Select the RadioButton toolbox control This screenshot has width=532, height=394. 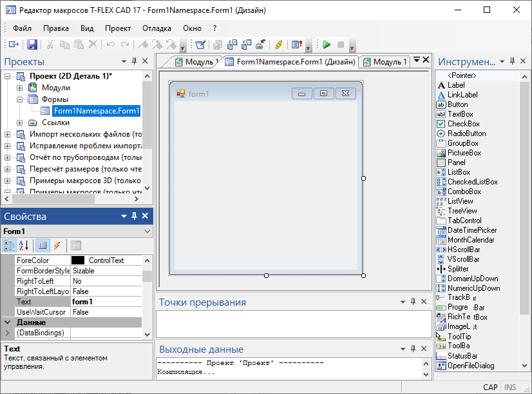466,133
